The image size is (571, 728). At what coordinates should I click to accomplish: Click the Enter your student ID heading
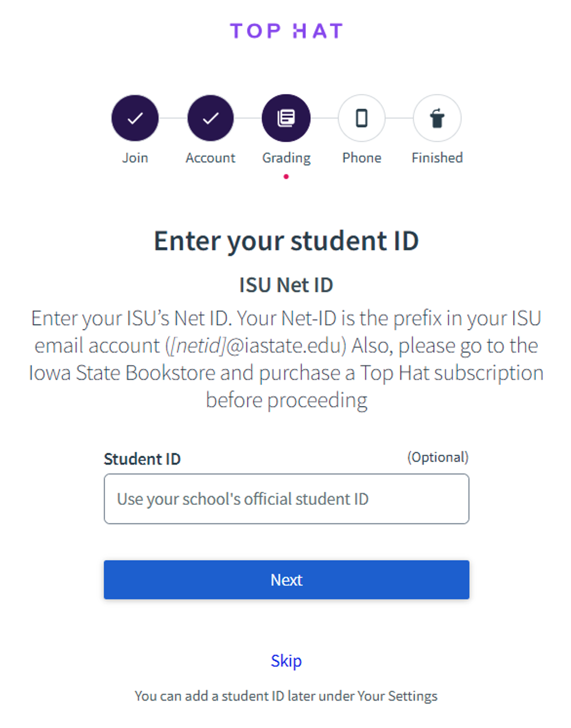point(285,240)
